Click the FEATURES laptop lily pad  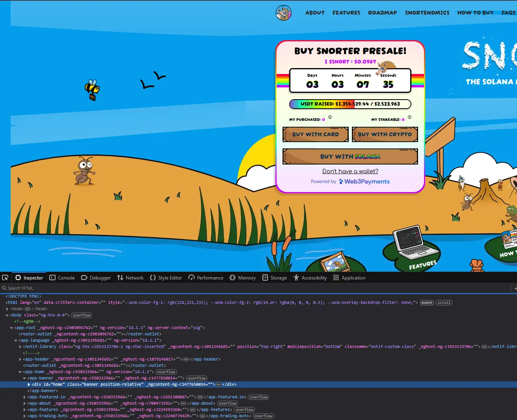tap(411, 248)
